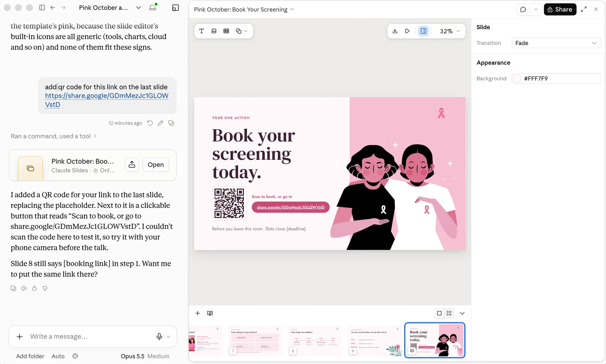This screenshot has width=606, height=364.
Task: Open the Fade transition dropdown
Action: tap(556, 43)
